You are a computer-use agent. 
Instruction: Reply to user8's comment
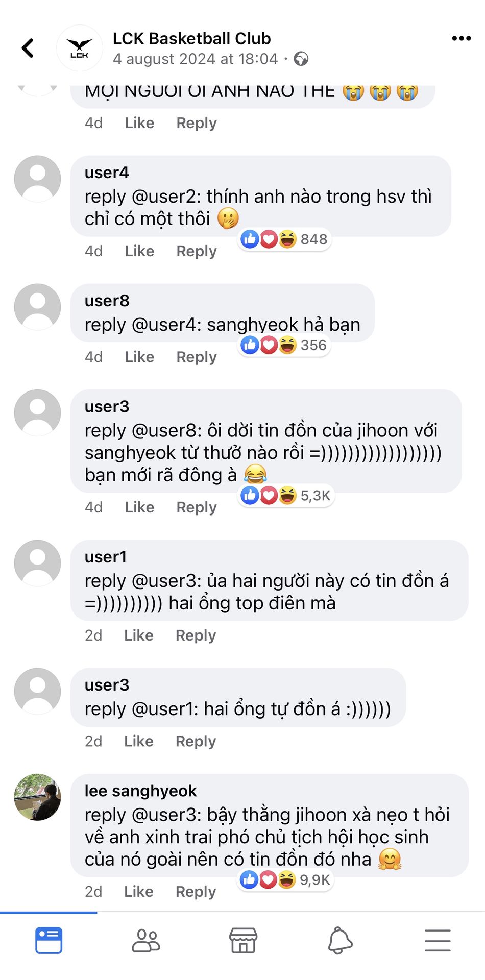click(x=197, y=357)
